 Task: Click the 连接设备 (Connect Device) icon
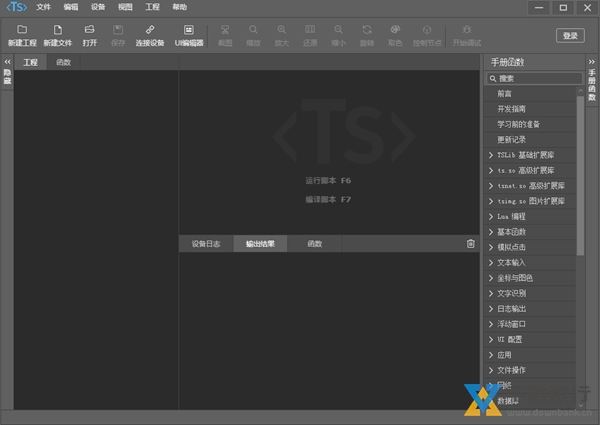point(150,31)
